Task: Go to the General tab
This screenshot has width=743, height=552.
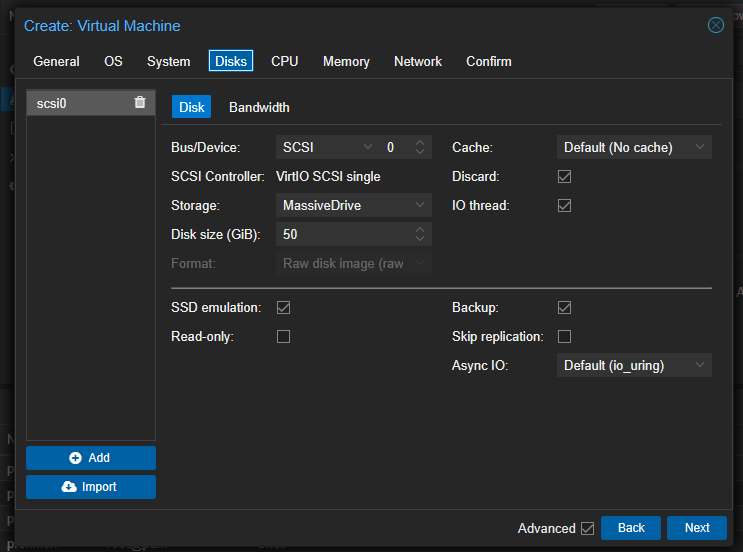Action: click(56, 61)
